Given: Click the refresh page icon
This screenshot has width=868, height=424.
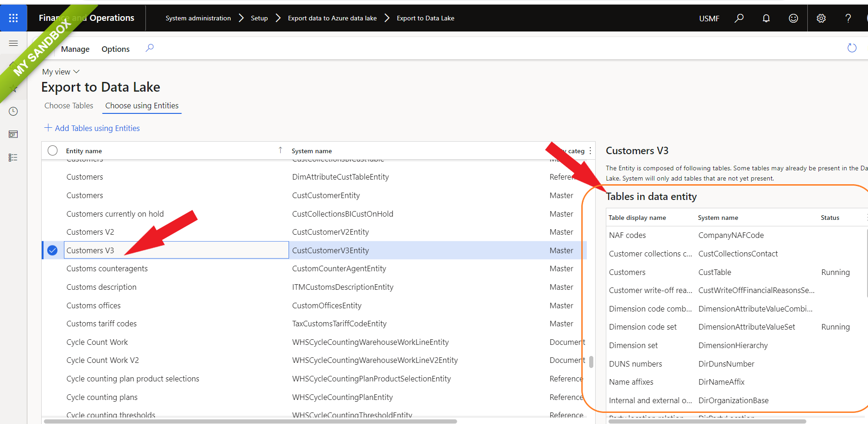Looking at the screenshot, I should click(852, 48).
